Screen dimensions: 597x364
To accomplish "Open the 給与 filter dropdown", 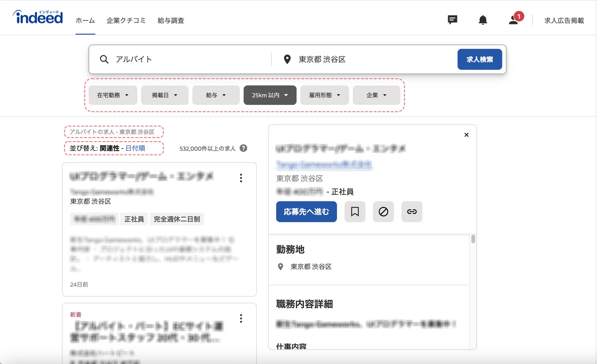I will 216,95.
